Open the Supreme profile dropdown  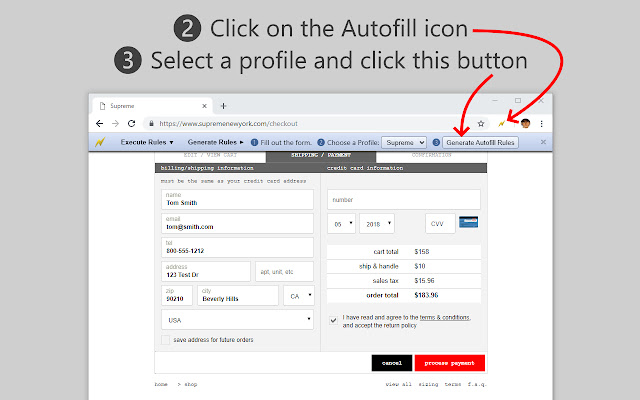(404, 142)
